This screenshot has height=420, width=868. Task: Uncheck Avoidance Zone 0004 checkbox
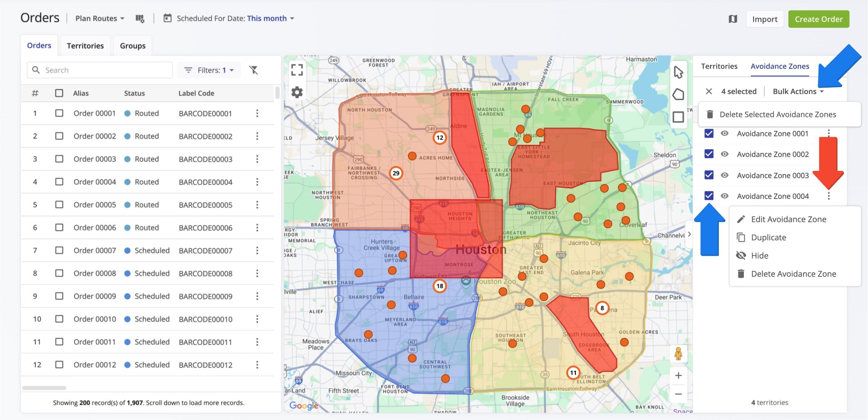point(709,196)
